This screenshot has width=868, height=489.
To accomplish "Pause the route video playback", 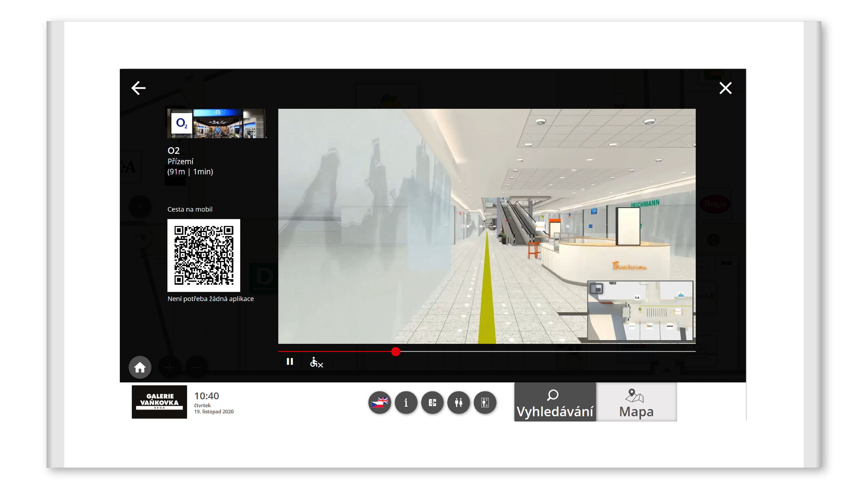I will (x=290, y=362).
